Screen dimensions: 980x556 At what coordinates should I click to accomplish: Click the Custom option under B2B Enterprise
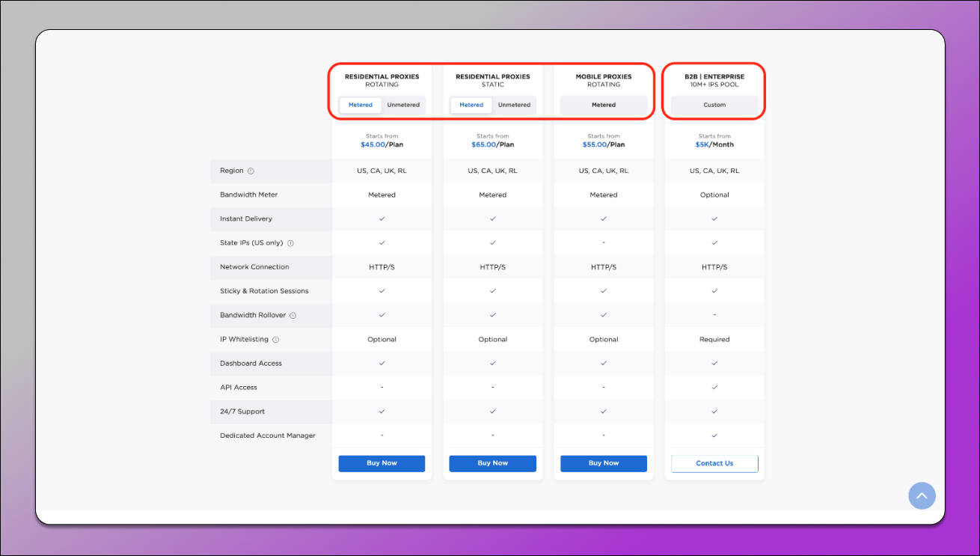click(714, 105)
